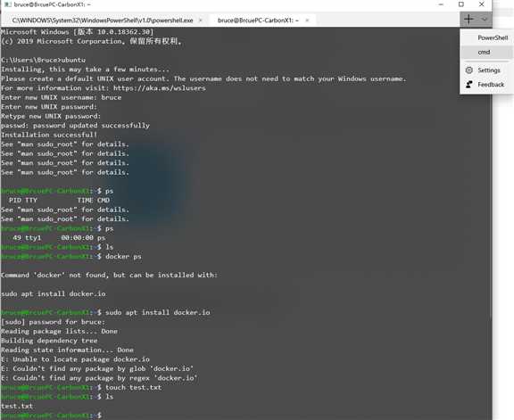Screen dimensions: 514x420
Task: Switch to the bruce@BrcuePC-CarbonX1 tab
Action: click(x=258, y=21)
